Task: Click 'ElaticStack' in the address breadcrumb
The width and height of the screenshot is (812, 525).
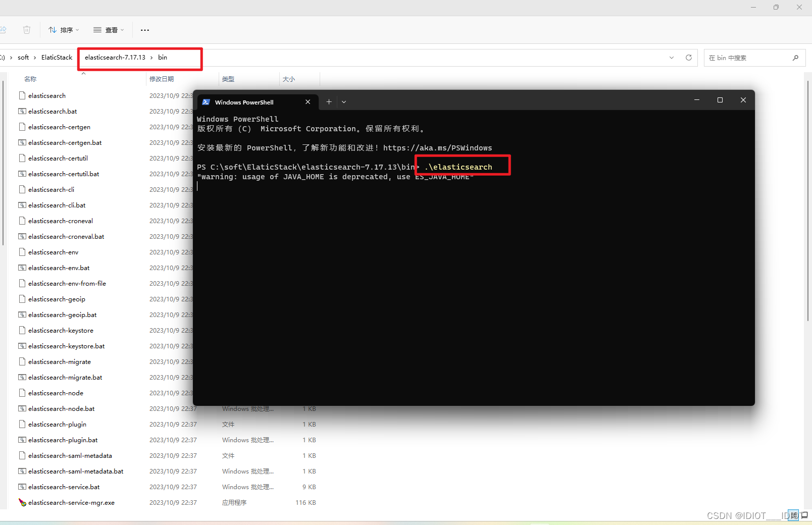Action: pos(57,58)
